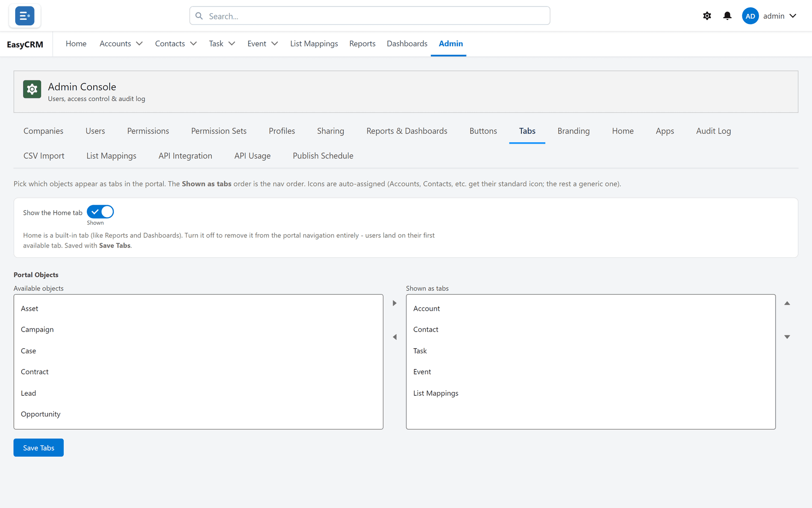Image resolution: width=812 pixels, height=508 pixels.
Task: Move selected object left to Available
Action: click(x=394, y=337)
